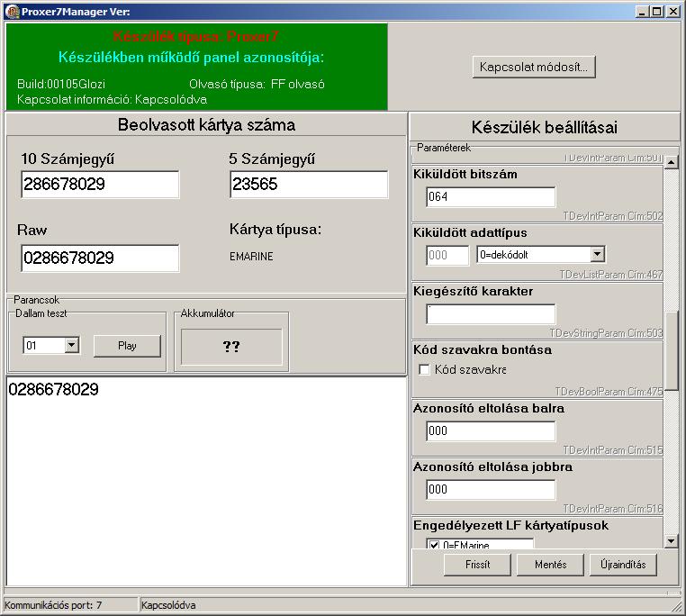Click the Frissít button
Image resolution: width=686 pixels, height=616 pixels.
point(477,565)
